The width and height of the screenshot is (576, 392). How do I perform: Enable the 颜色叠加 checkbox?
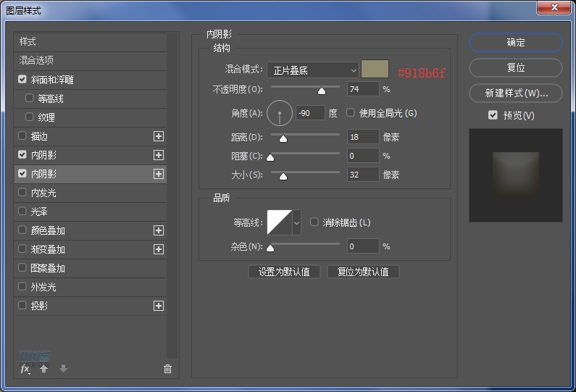(x=22, y=230)
